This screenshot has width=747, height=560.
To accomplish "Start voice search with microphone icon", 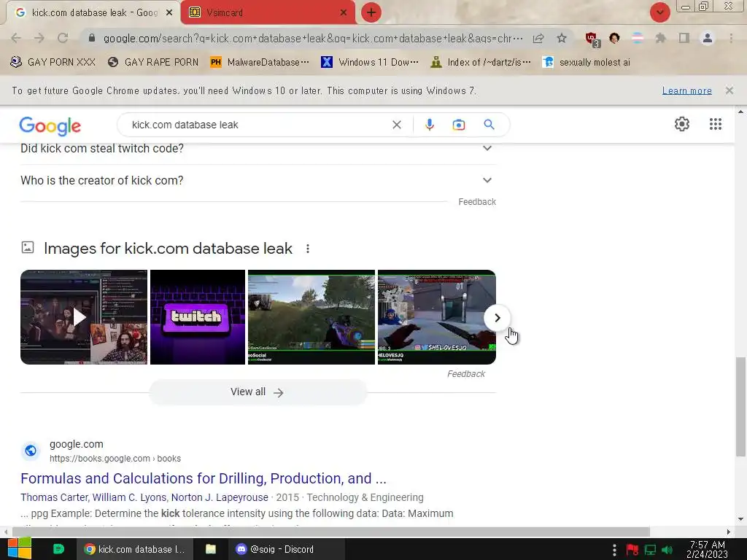I will click(x=429, y=125).
